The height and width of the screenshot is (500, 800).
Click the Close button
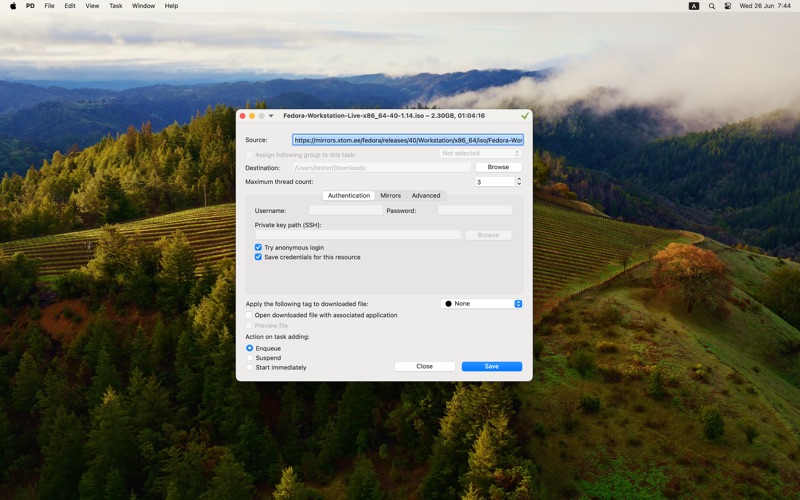[x=424, y=366]
